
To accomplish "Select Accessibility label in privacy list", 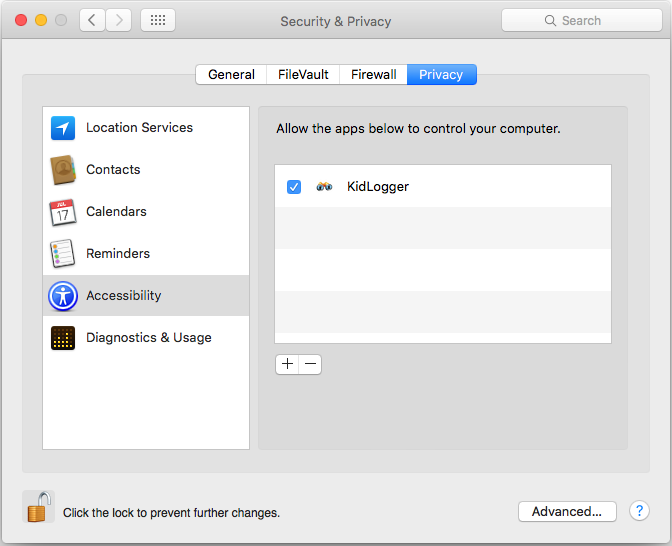I will coord(123,296).
